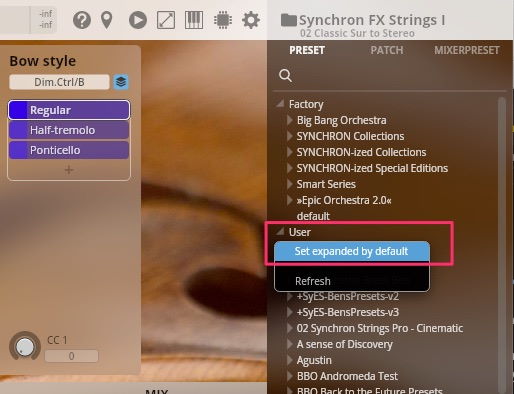Click the CC 1 knob control
The image size is (514, 394).
click(25, 347)
